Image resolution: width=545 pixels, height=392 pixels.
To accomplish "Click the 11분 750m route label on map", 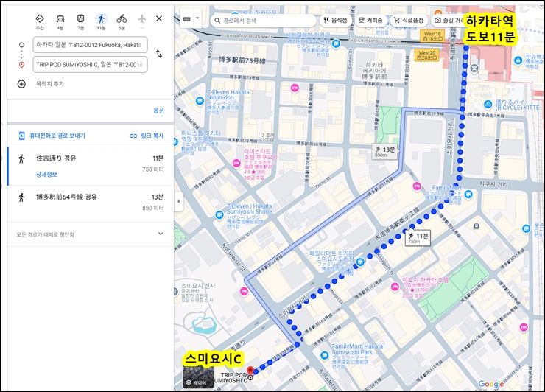I will point(418,237).
